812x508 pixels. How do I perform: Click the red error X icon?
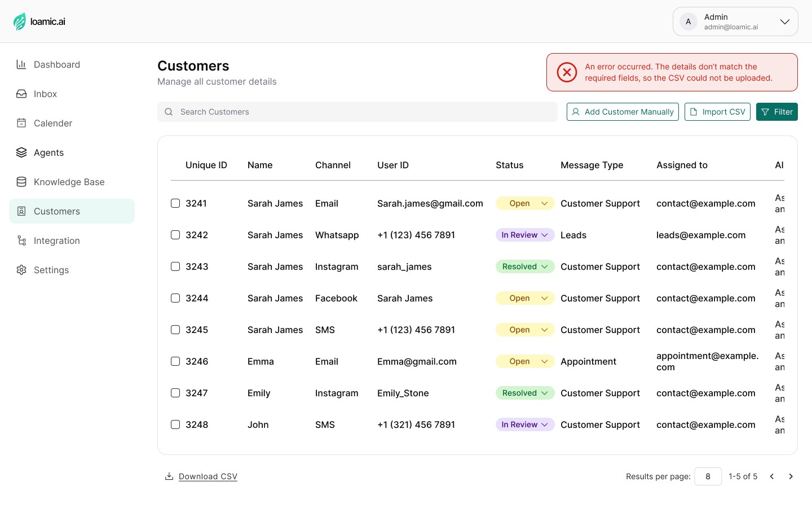[x=567, y=72]
